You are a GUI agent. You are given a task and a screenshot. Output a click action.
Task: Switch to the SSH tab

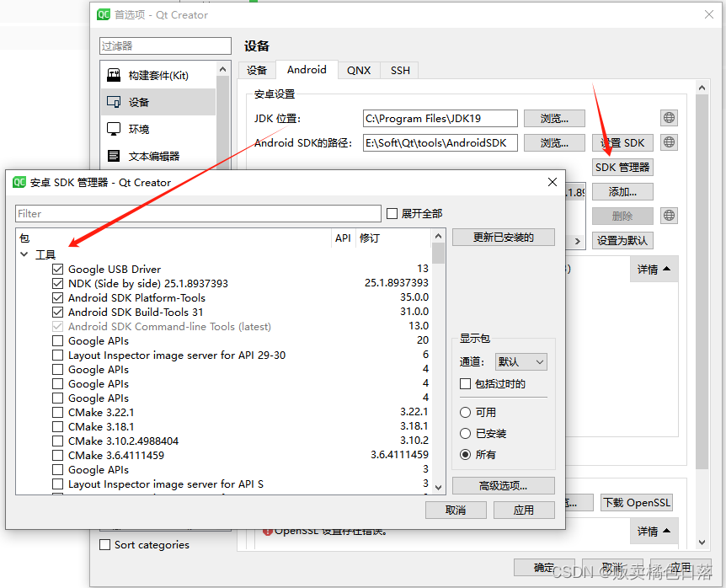click(398, 70)
